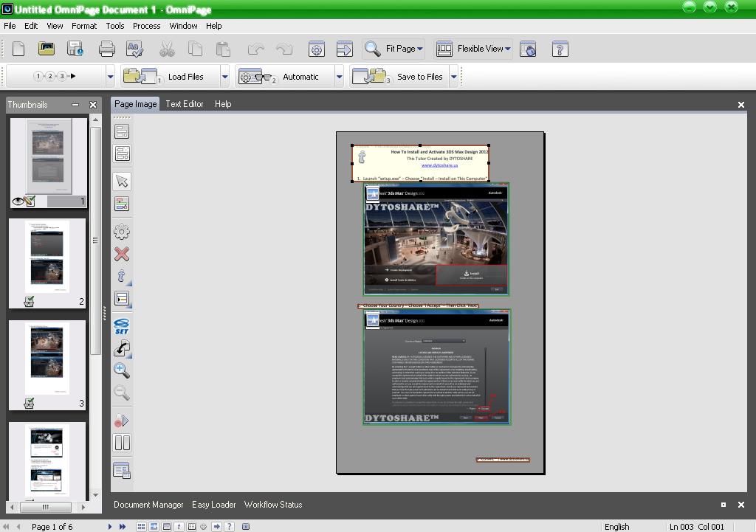The image size is (756, 532).
Task: Click the English language status entry
Action: point(616,527)
